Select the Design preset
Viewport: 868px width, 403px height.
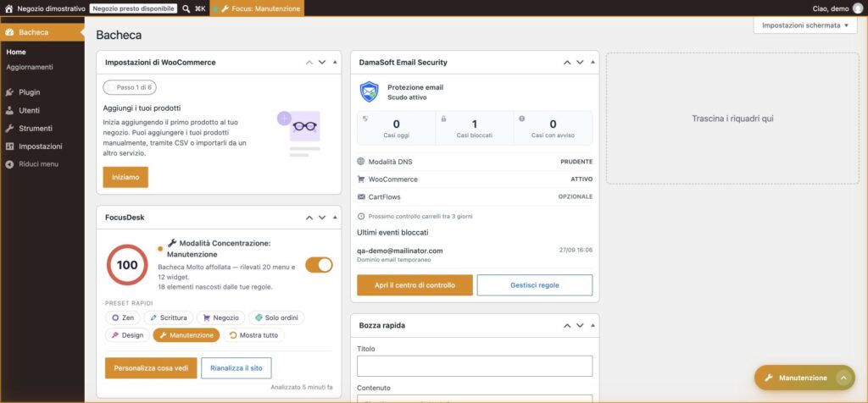(127, 335)
